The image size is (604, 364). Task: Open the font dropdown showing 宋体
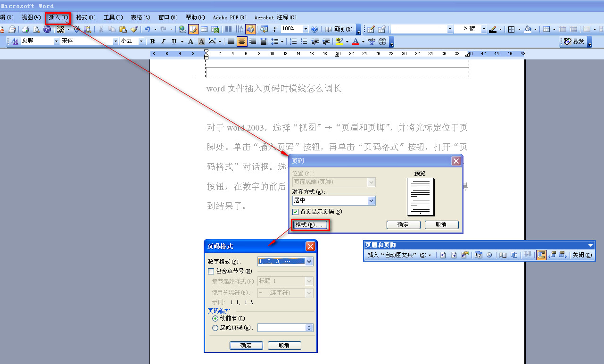pos(116,41)
